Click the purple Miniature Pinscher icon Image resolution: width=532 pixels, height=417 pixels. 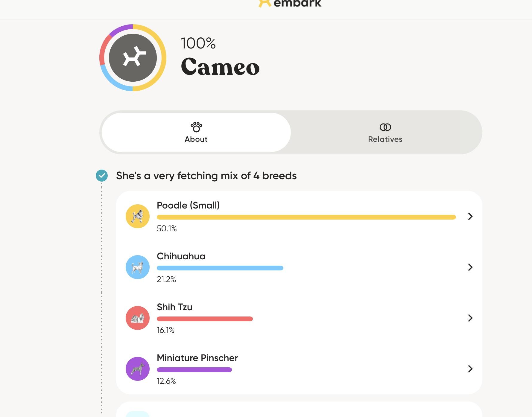click(138, 369)
